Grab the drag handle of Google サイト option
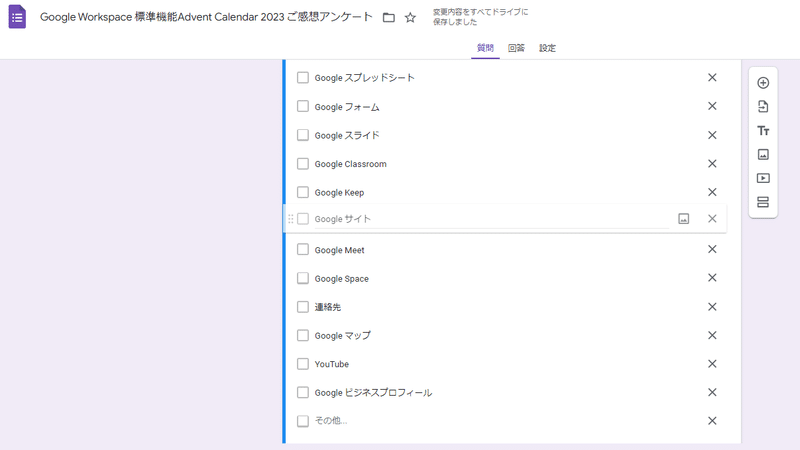800x450 pixels. point(290,219)
